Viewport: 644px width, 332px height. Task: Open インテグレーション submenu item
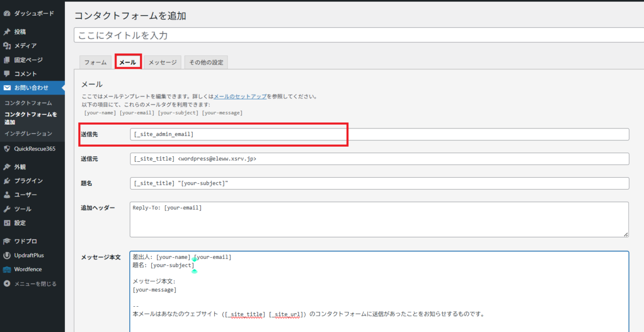click(x=28, y=133)
